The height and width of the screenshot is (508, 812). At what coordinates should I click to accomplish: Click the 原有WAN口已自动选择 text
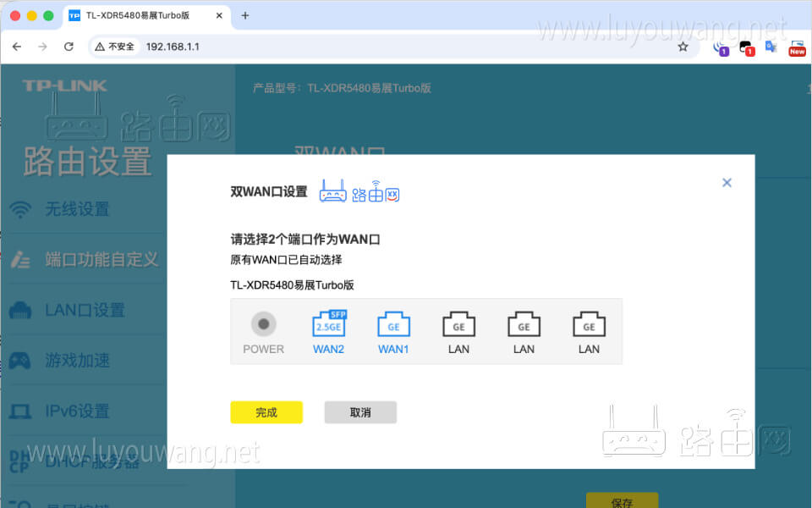[286, 260]
